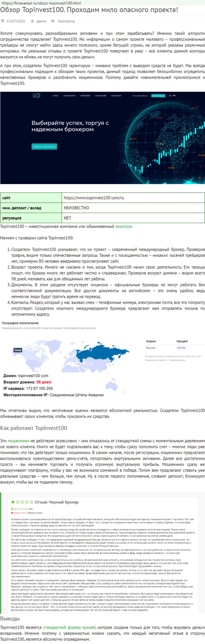Screen dimensions: 205x644
Task: Open the Лохотроны category link
Action: pyautogui.click(x=66, y=21)
